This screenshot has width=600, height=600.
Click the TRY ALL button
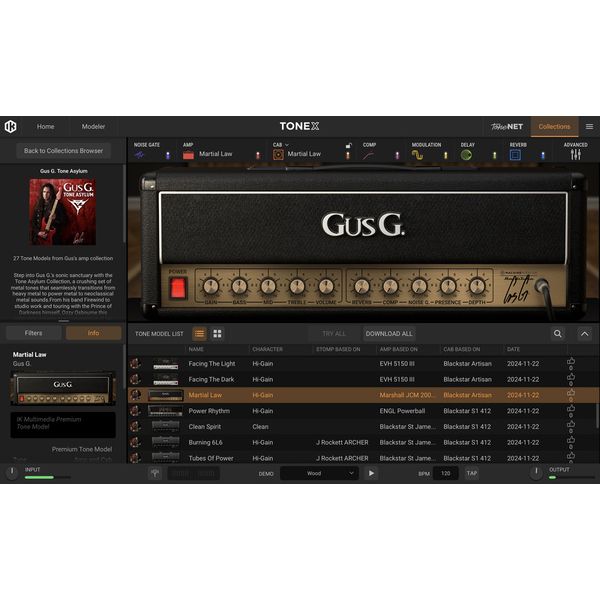[334, 334]
